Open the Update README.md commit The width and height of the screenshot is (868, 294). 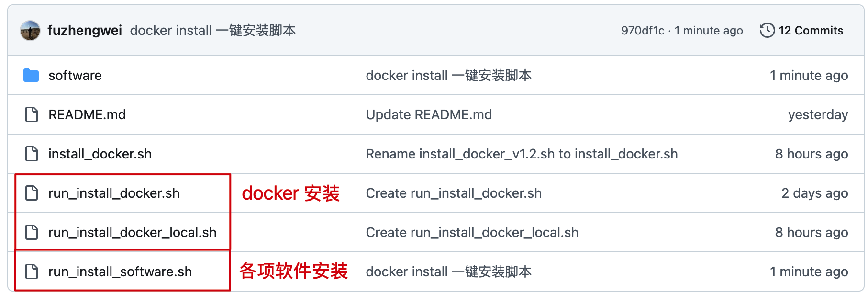pyautogui.click(x=429, y=115)
